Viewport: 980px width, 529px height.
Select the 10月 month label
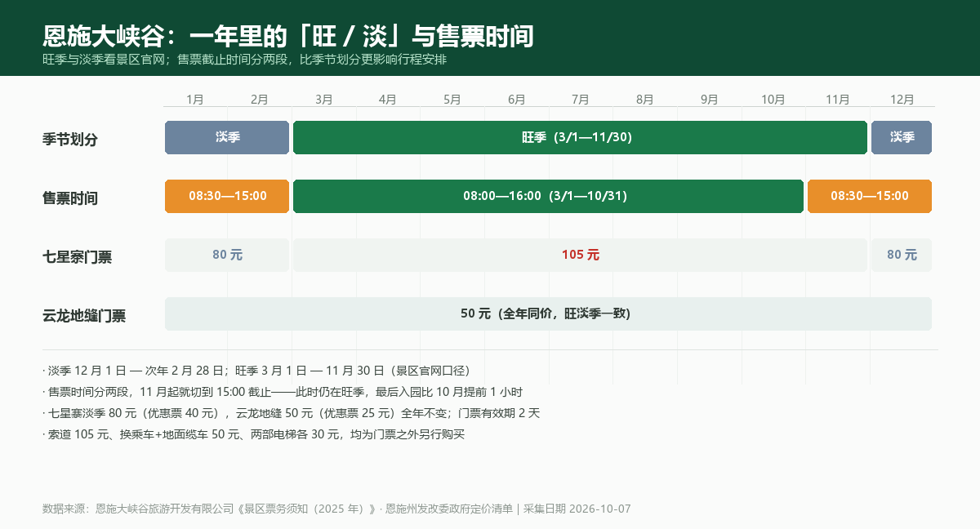click(x=773, y=100)
